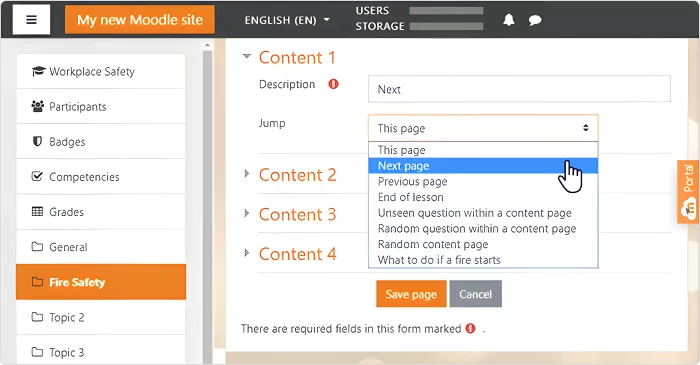Click the Save page button
The width and height of the screenshot is (700, 365).
coord(411,294)
